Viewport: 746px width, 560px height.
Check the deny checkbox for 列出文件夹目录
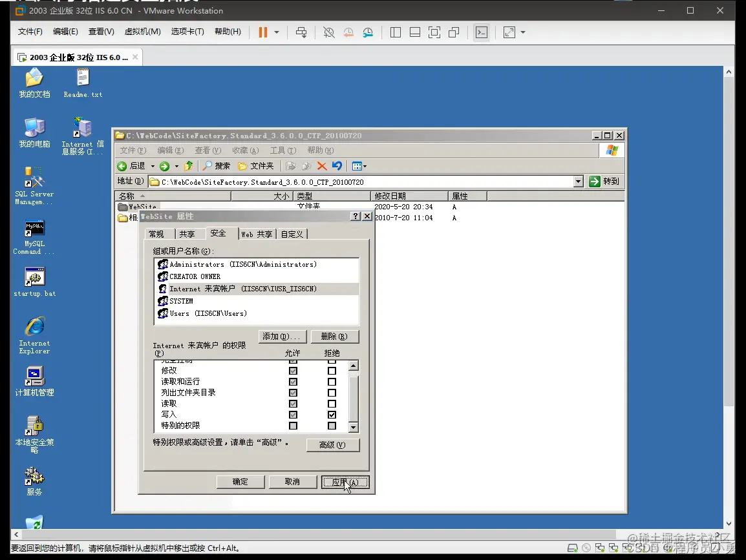(x=332, y=393)
